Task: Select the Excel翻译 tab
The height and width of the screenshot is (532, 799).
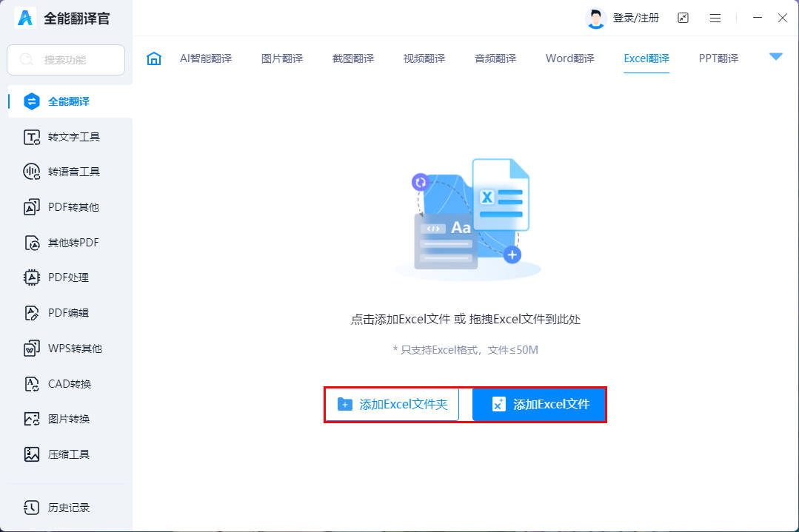Action: (646, 58)
